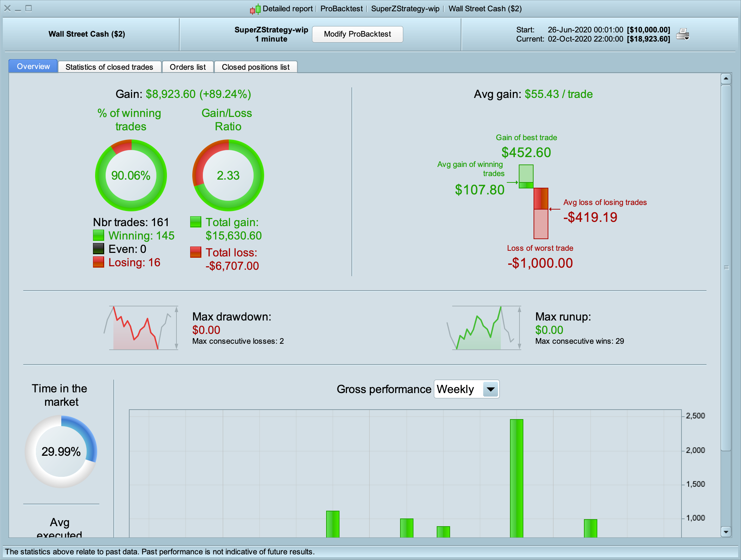Select the Overview tab

[x=33, y=66]
